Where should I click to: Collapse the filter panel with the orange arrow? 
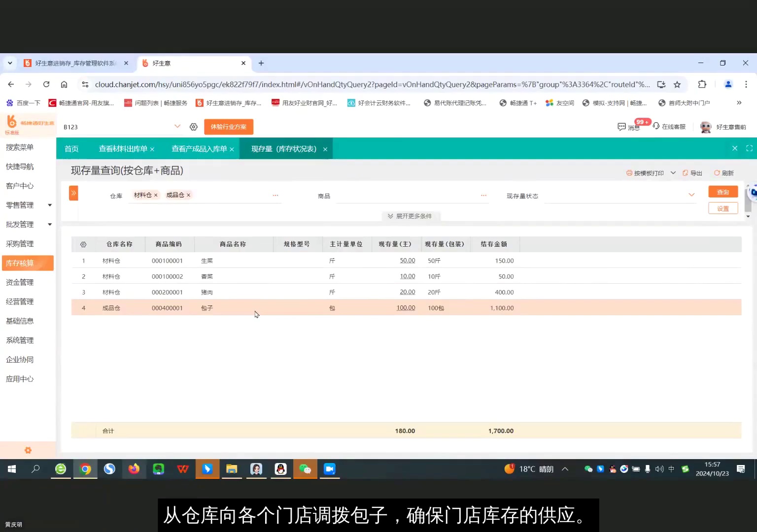(73, 193)
